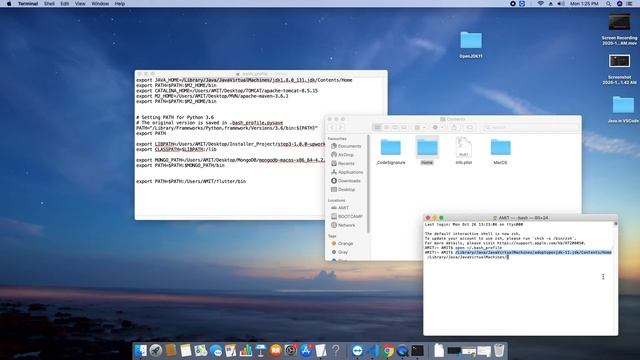Open Spotlight search in menu bar

609,4
